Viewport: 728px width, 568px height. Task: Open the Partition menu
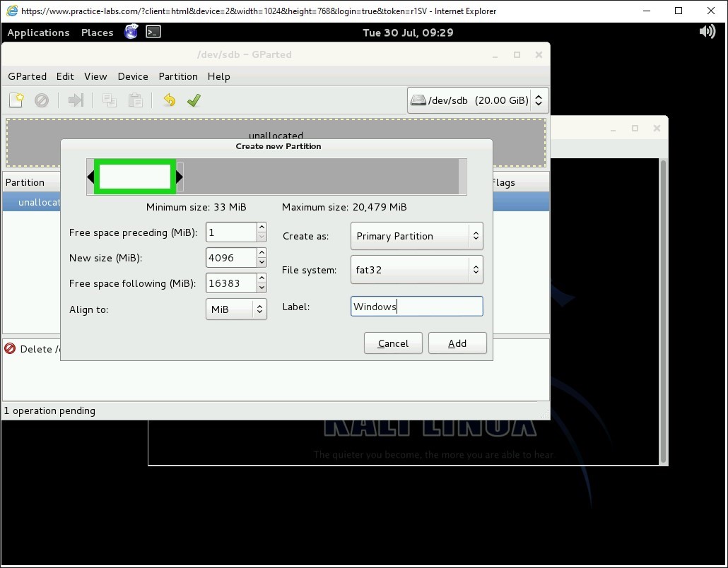[x=178, y=76]
